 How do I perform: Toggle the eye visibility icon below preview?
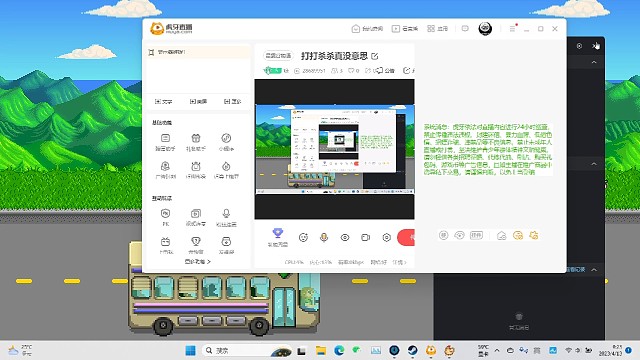(345, 238)
